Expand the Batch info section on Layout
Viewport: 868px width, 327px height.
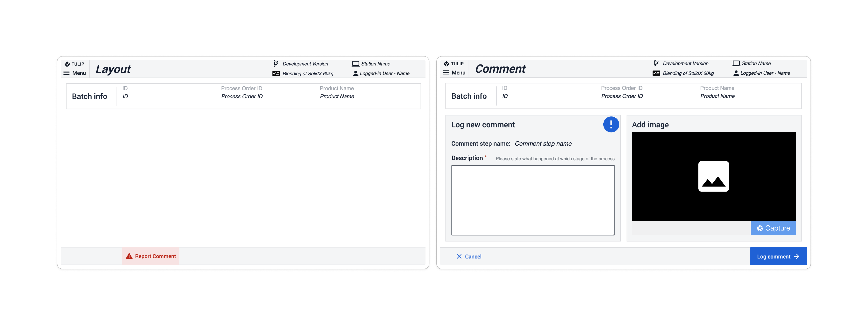click(x=90, y=96)
